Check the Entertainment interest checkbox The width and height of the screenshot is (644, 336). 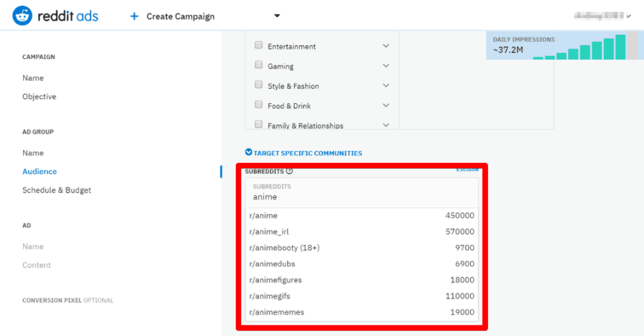(259, 46)
